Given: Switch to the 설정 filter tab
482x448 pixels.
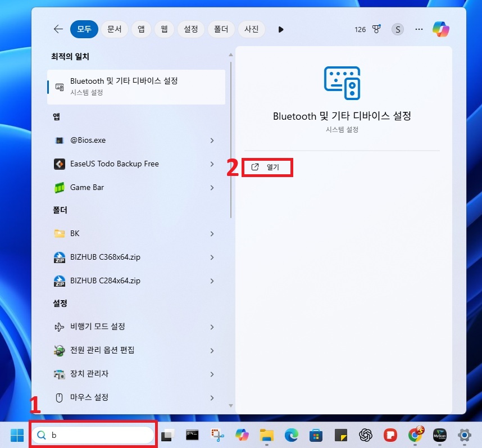Looking at the screenshot, I should click(191, 29).
